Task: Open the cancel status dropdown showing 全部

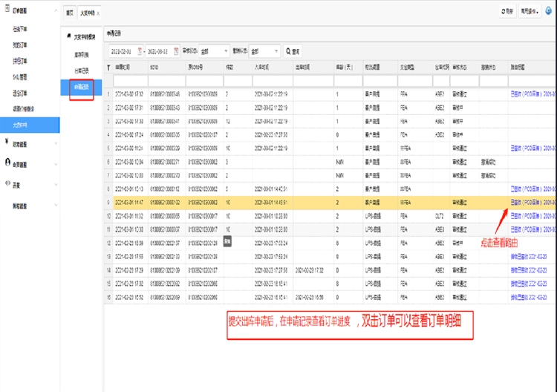Action: (x=264, y=51)
